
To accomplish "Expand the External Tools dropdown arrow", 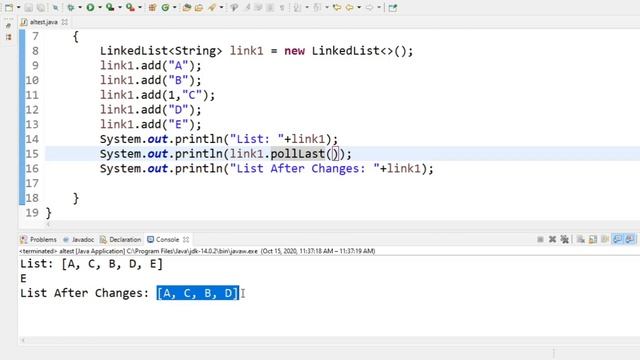I will pos(140,7).
